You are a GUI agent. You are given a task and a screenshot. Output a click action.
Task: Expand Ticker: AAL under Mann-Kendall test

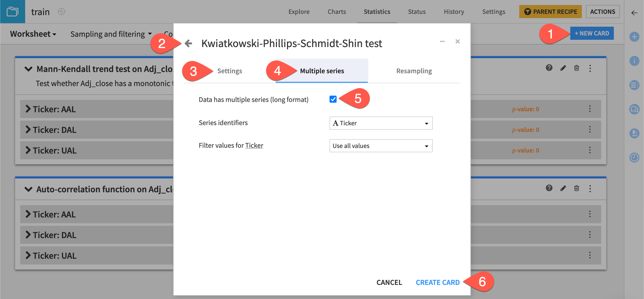click(x=28, y=109)
